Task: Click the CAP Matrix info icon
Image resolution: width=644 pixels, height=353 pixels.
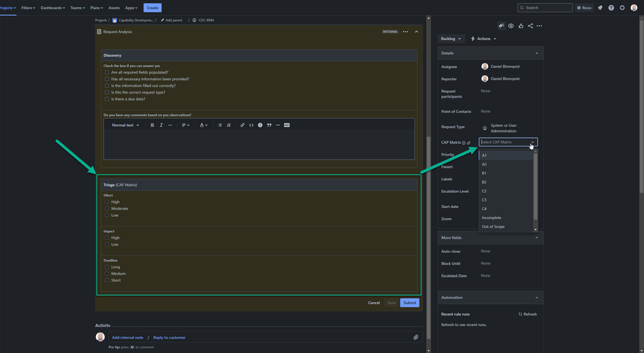Action: pos(463,143)
